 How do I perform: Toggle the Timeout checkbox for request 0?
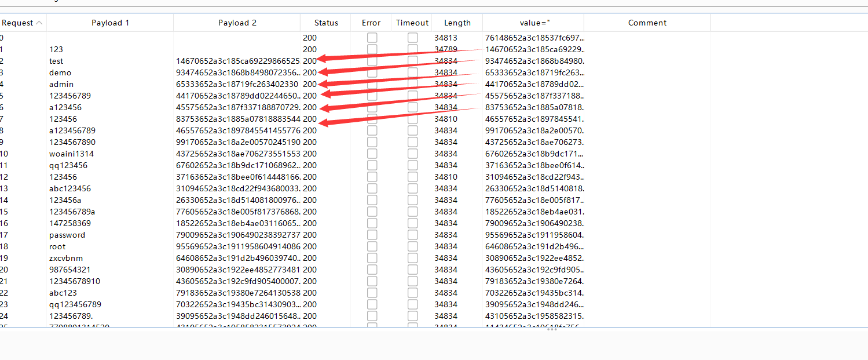point(412,38)
